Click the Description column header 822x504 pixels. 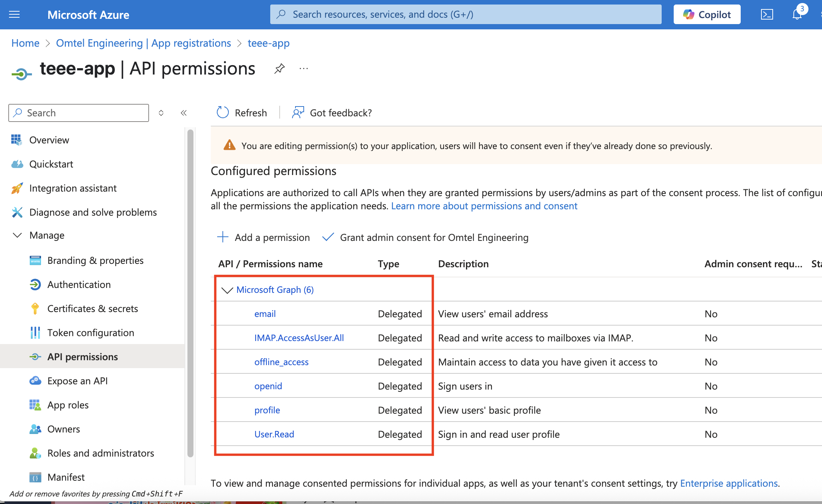click(x=463, y=264)
